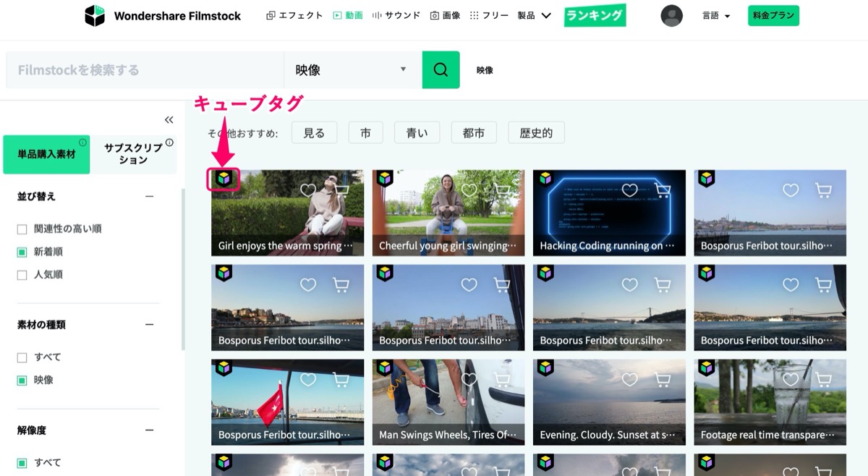The width and height of the screenshot is (868, 476).
Task: Toggle the 映像 material type checkbox
Action: [x=22, y=381]
